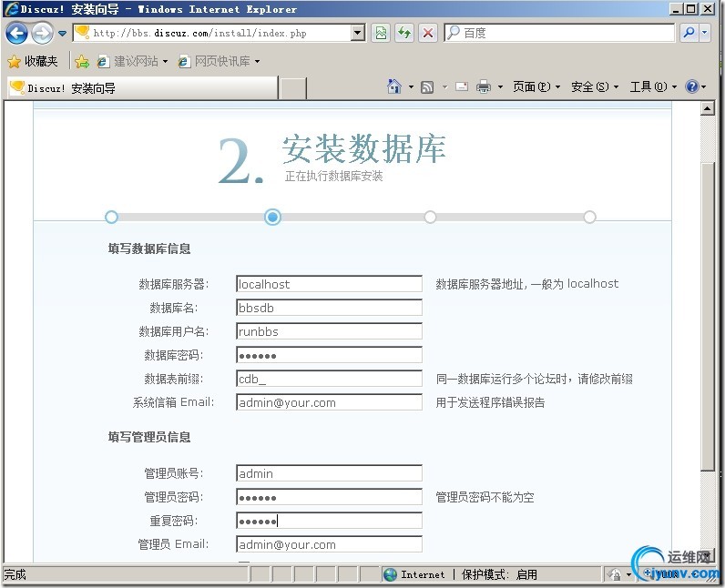Click the 数据表前缀 cdb_ field
Screen dimensions: 725x588
pyautogui.click(x=329, y=379)
